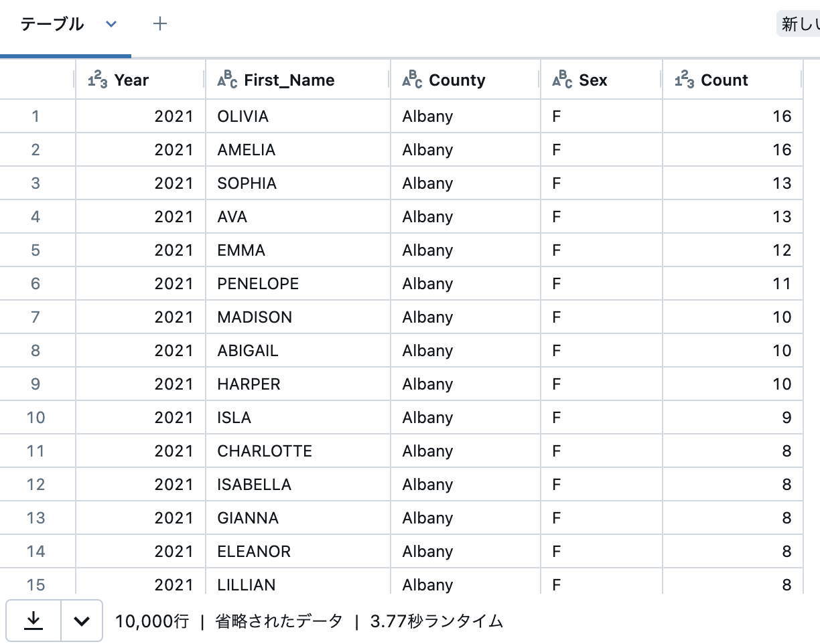This screenshot has width=820, height=644.
Task: Click the string type icon beside First_Name header
Action: point(228,80)
